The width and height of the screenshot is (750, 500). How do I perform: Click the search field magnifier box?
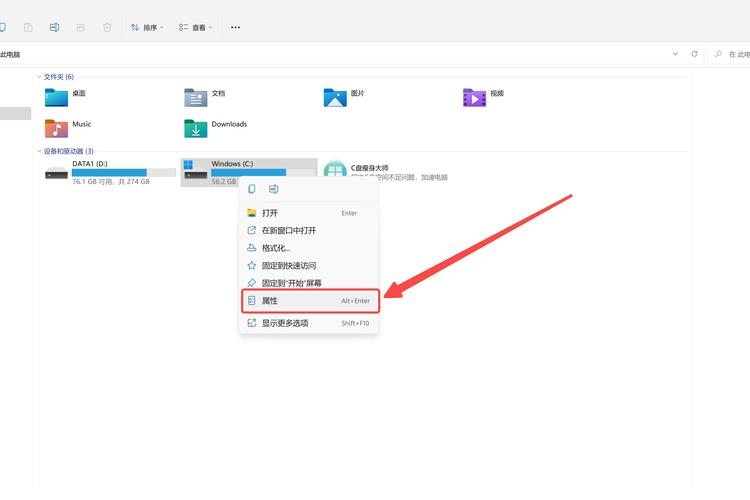729,55
